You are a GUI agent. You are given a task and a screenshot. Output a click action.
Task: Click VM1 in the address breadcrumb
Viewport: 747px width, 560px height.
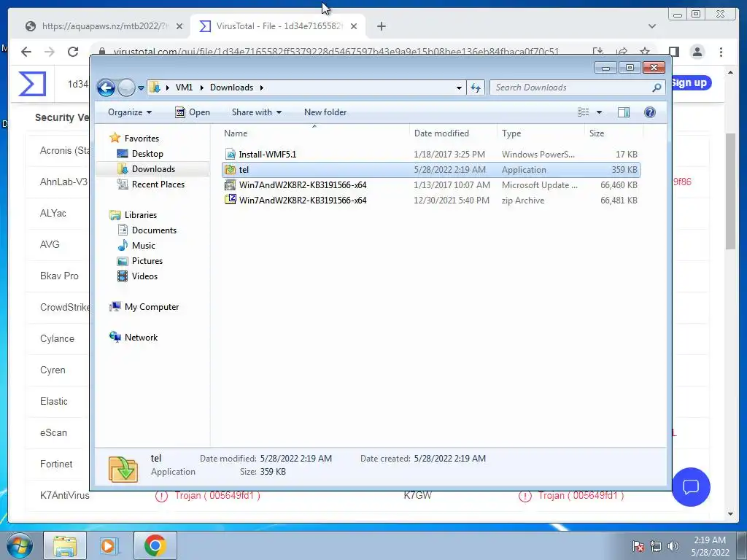pos(184,87)
